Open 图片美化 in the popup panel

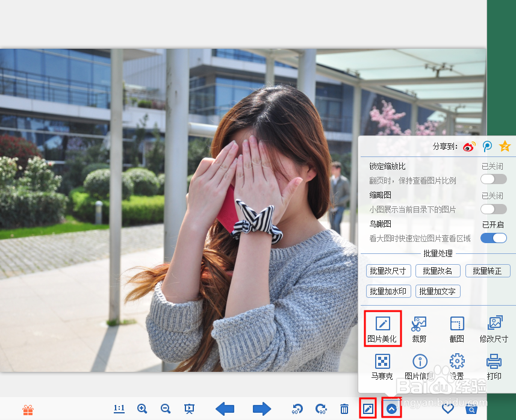382,329
